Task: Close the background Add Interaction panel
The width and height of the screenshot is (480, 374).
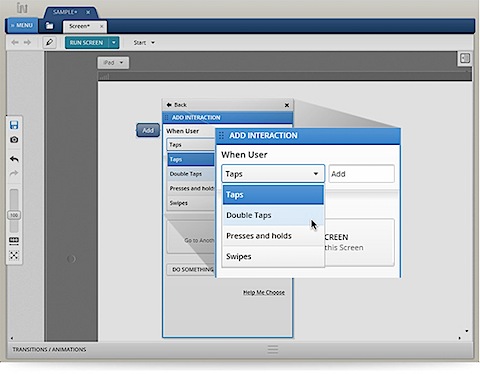Action: [287, 105]
